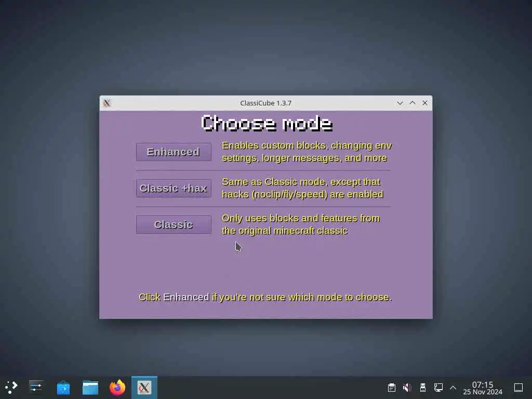
Task: Minimize the ClassiCube window
Action: coord(400,103)
